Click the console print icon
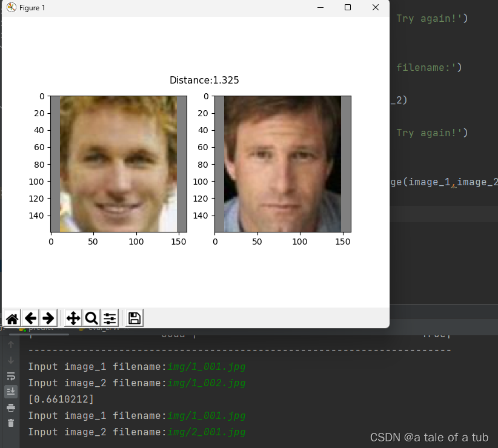The image size is (498, 448). (x=11, y=407)
